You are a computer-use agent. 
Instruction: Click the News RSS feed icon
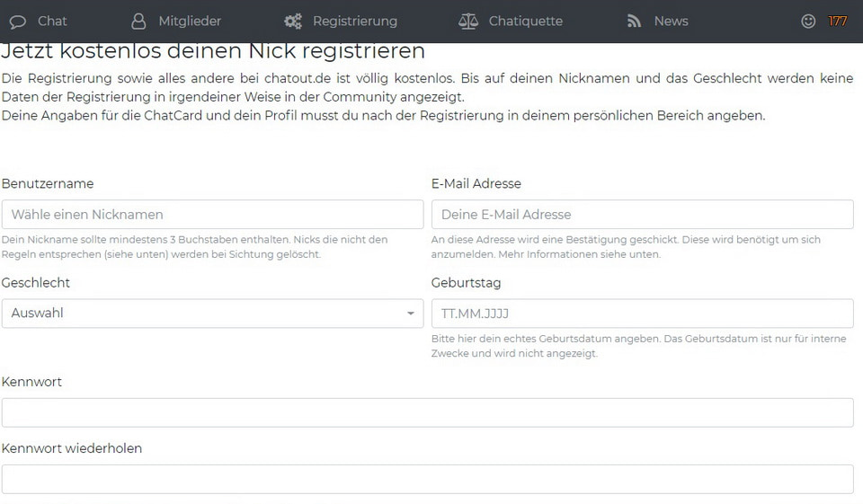click(635, 21)
